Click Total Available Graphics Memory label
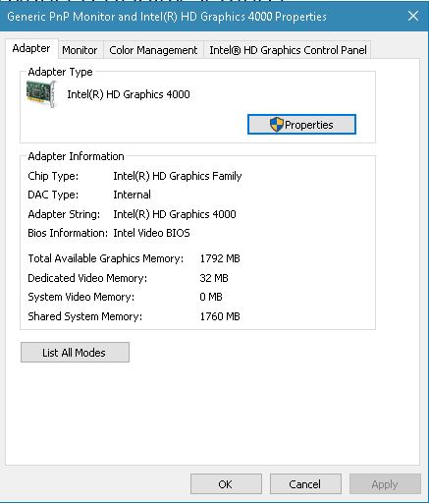429x504 pixels. [106, 258]
